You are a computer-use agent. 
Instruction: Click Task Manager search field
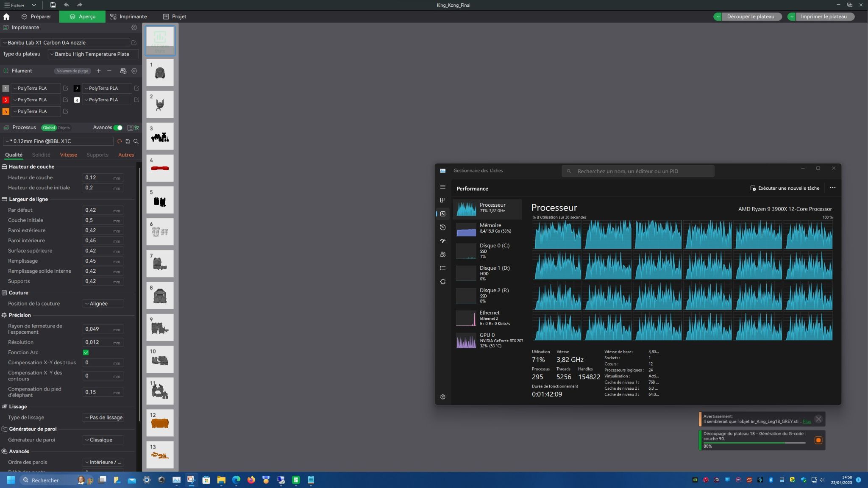coord(638,171)
